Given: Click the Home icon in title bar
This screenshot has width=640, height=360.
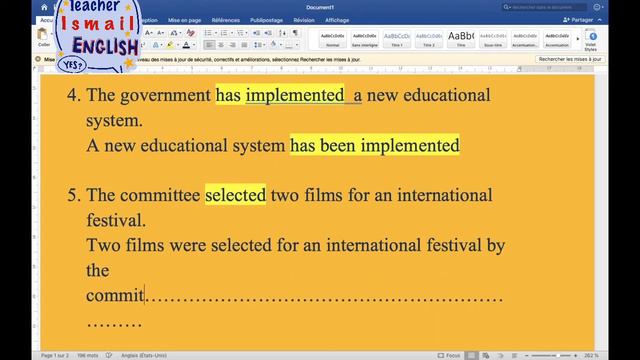Looking at the screenshot, I should pos(44,7).
